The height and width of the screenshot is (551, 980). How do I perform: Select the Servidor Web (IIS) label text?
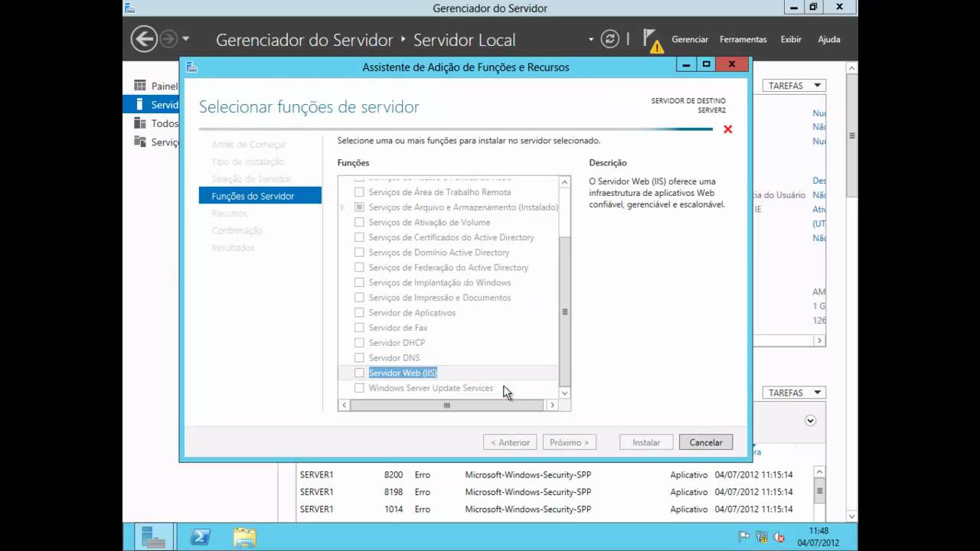point(403,373)
